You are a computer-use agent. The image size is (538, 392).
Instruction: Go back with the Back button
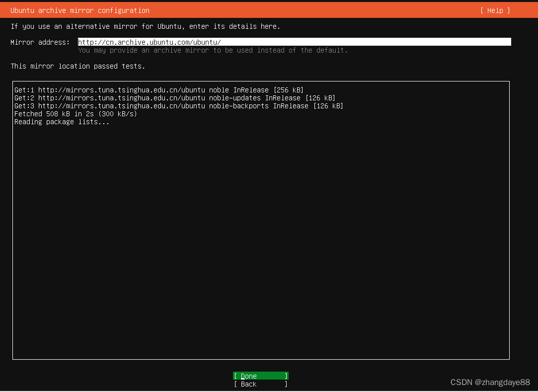261,384
